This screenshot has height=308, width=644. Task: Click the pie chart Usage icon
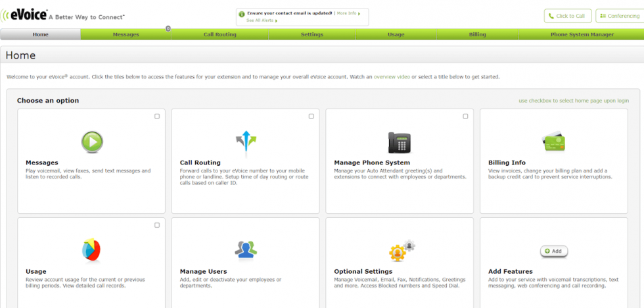pos(91,250)
